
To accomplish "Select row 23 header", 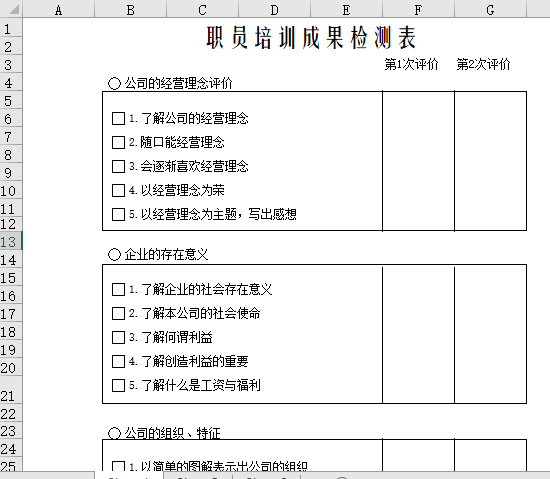I will [11, 431].
